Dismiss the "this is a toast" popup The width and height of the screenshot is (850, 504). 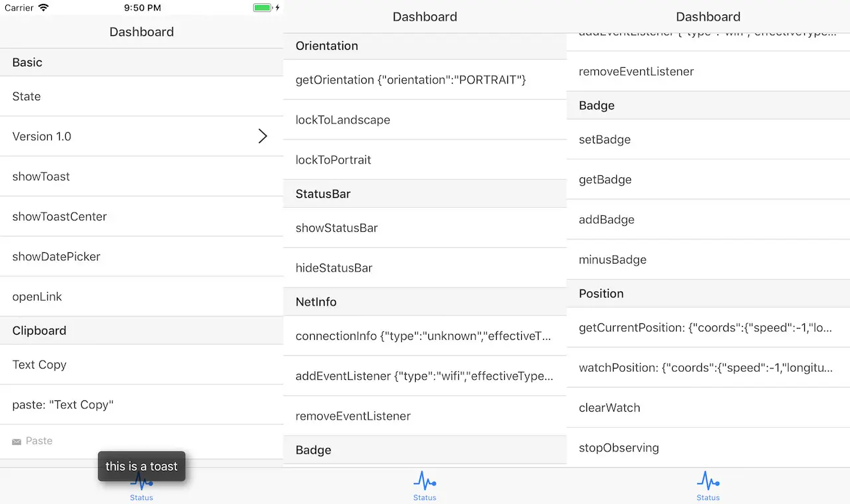pos(141,466)
